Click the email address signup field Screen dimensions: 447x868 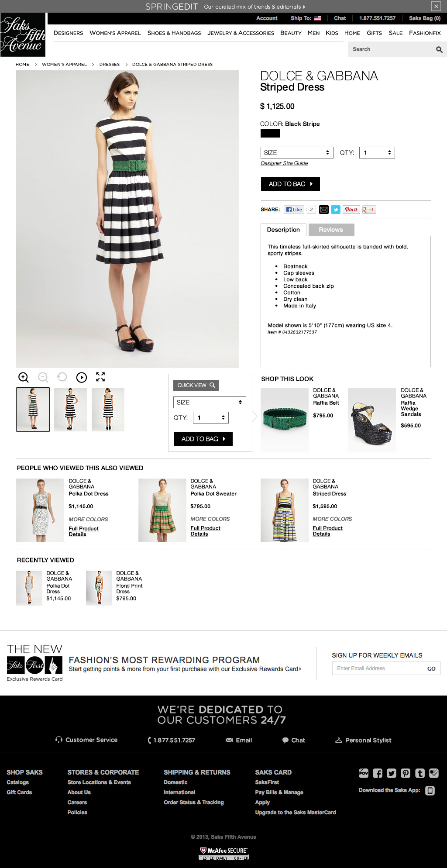tap(378, 668)
